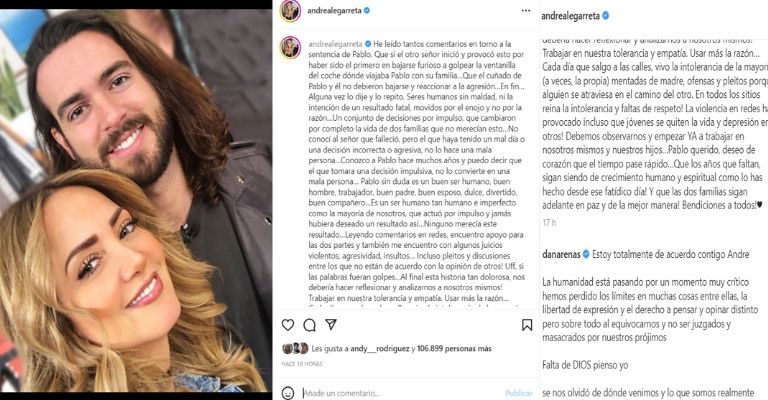Click andrealegarreta name in right panel
This screenshot has width=768, height=400.
pos(570,16)
